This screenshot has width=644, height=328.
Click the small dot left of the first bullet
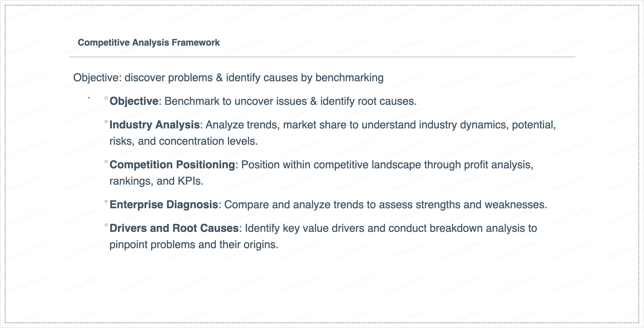click(x=89, y=98)
